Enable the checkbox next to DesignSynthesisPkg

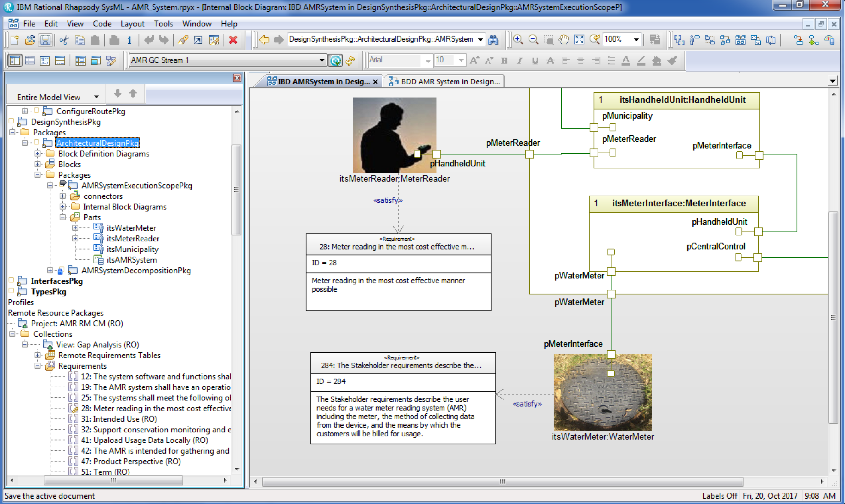11,121
